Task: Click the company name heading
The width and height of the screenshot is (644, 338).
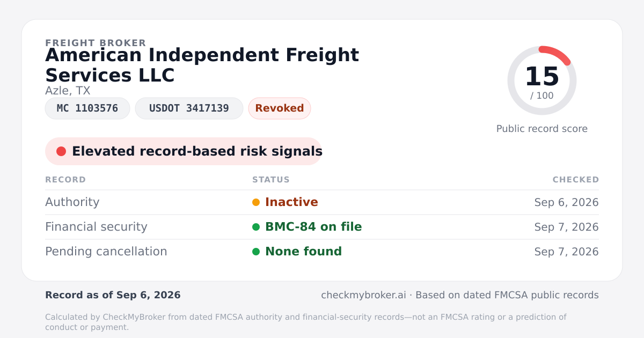Action: [x=202, y=65]
